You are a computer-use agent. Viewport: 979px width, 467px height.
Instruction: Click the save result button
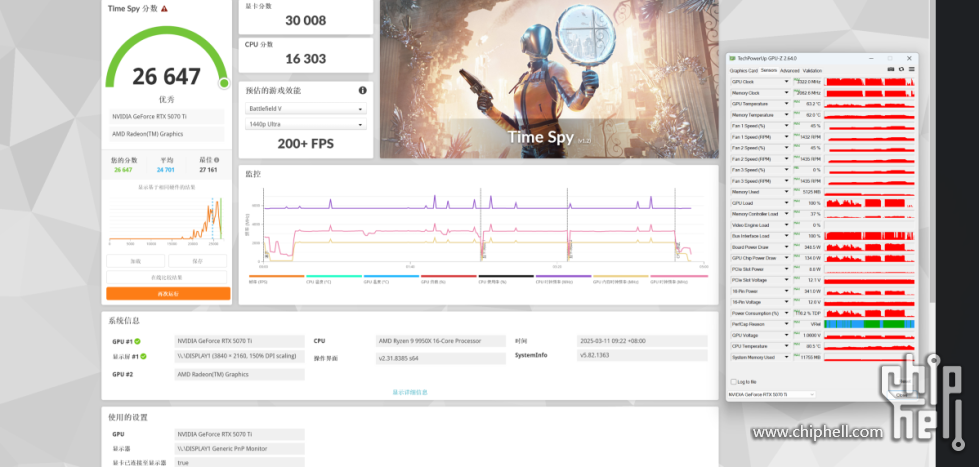pos(197,261)
